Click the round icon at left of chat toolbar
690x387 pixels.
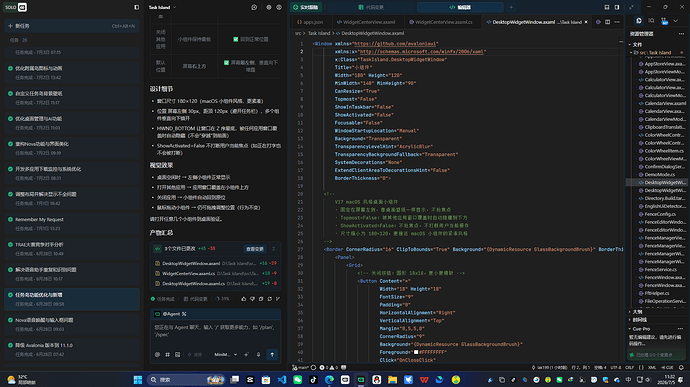(157, 354)
